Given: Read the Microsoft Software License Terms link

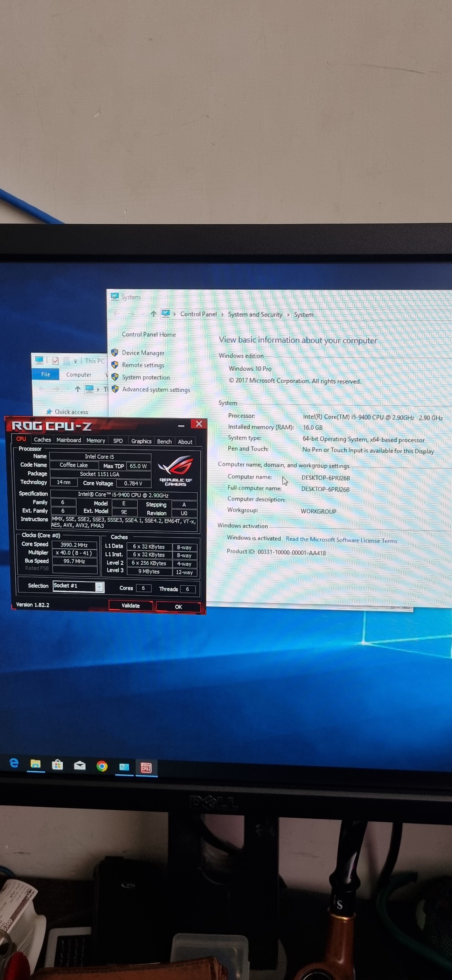Looking at the screenshot, I should pyautogui.click(x=341, y=540).
